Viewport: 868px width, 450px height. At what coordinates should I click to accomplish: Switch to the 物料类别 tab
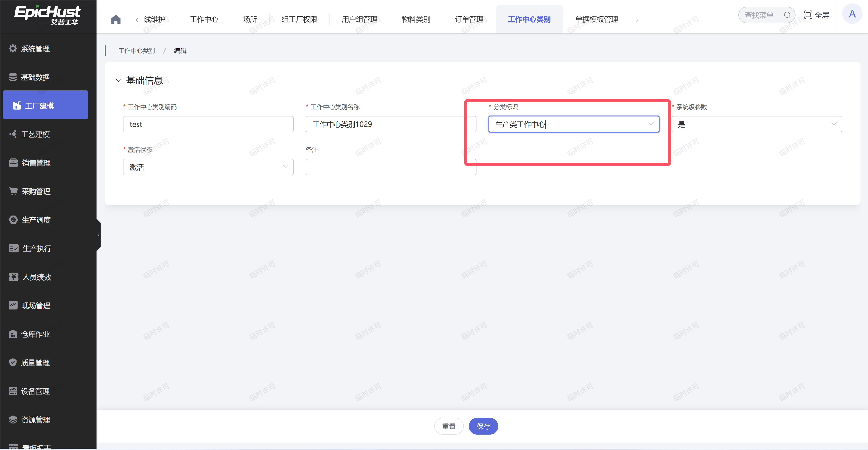point(416,19)
